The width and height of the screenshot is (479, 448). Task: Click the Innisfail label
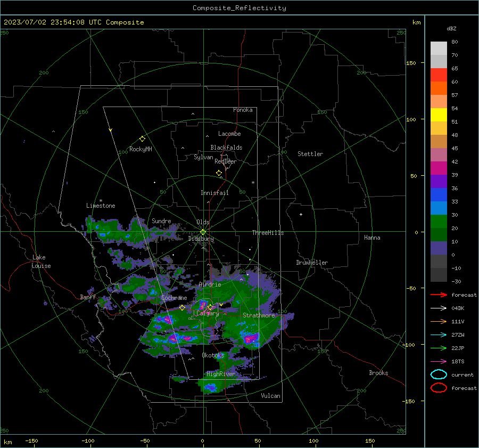[214, 193]
